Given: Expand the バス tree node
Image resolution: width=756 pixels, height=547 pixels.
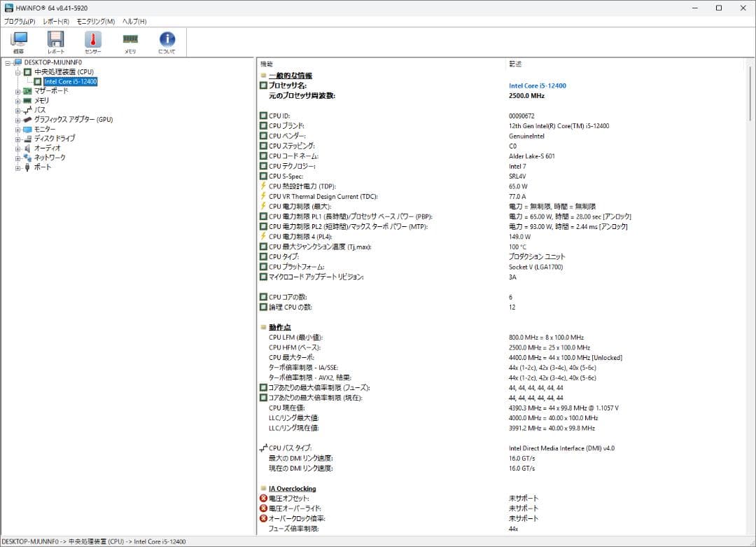Looking at the screenshot, I should 17,110.
